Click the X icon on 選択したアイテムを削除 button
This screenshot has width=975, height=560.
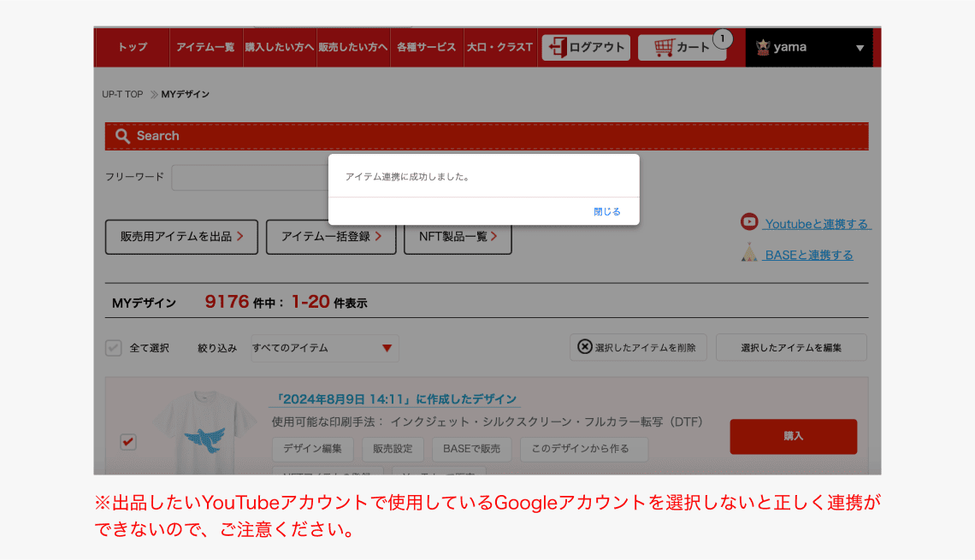[x=585, y=347]
